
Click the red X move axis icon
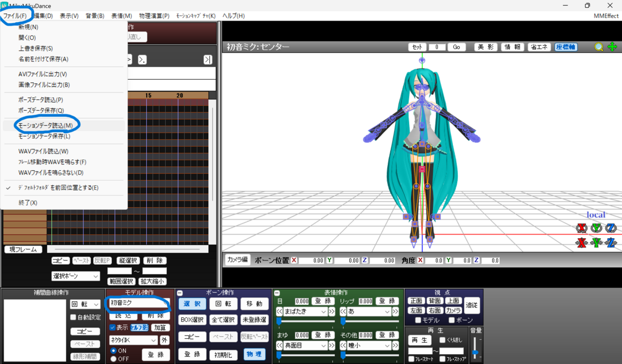(x=582, y=242)
